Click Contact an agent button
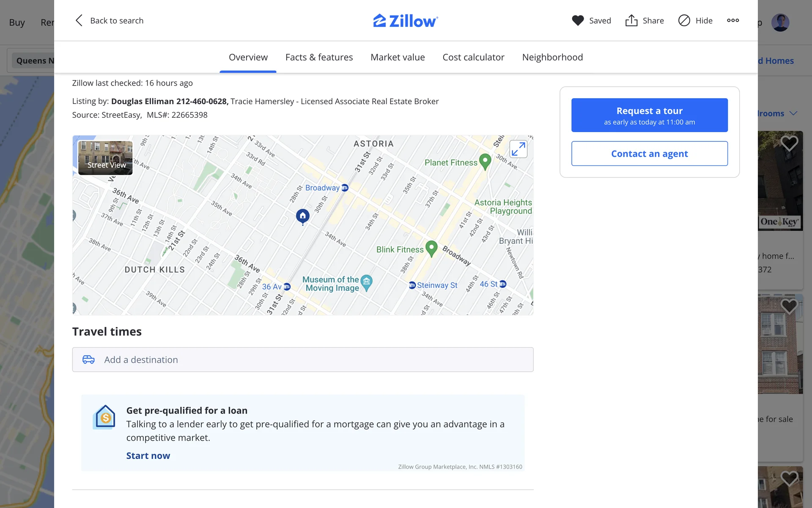 click(x=649, y=153)
